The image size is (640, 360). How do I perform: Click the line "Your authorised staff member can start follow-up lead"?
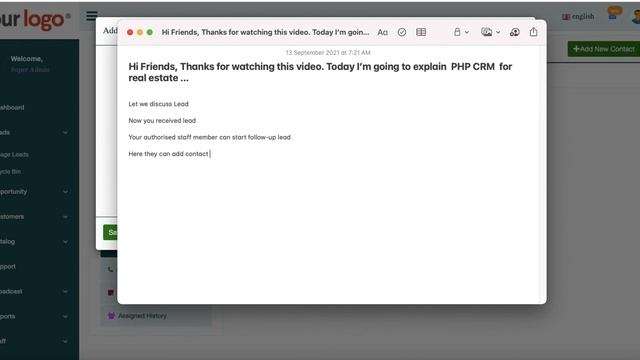(x=209, y=138)
